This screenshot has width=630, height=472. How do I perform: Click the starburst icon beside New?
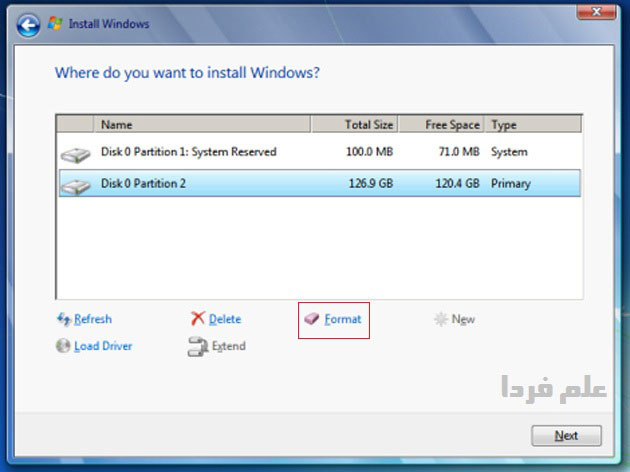click(x=440, y=320)
